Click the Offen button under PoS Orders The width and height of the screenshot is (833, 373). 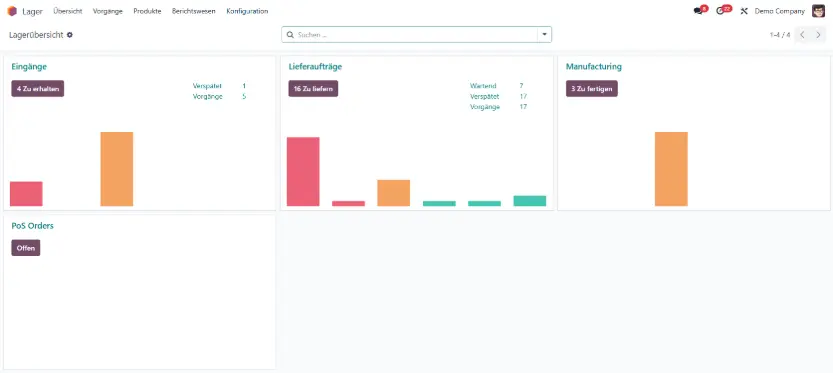point(26,248)
